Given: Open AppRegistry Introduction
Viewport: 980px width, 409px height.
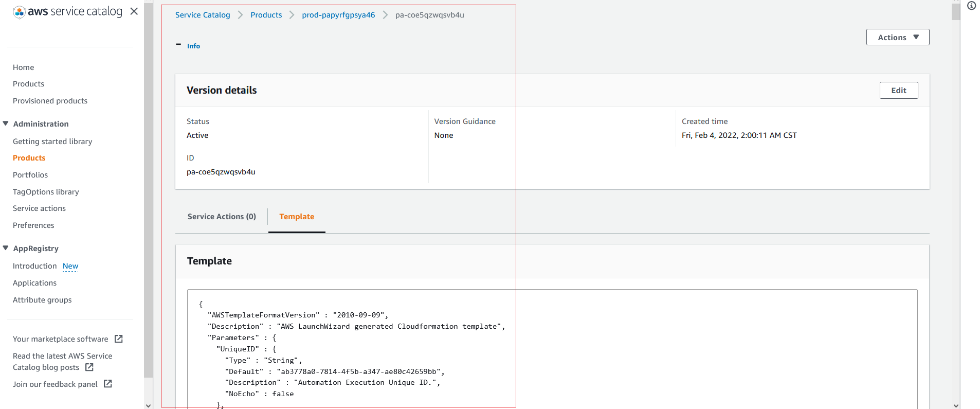Looking at the screenshot, I should [x=35, y=266].
